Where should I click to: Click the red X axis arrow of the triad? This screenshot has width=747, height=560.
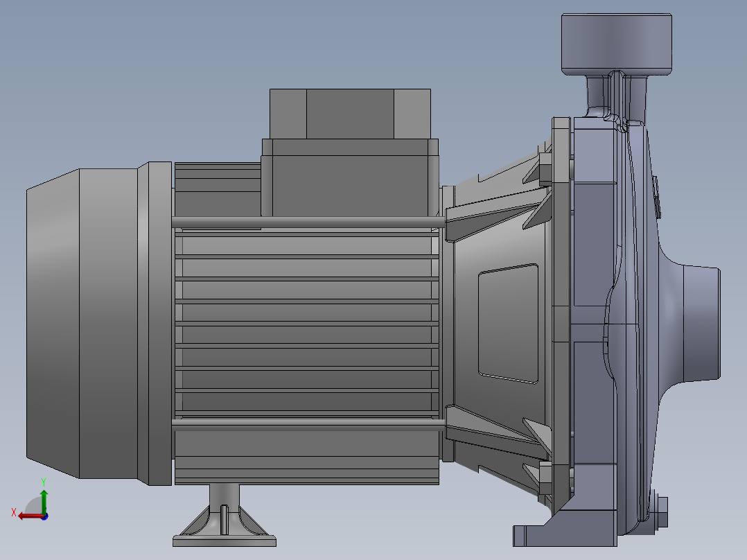coord(30,516)
